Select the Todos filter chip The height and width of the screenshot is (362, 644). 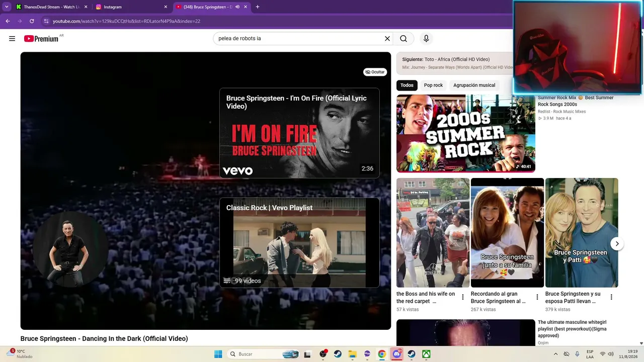click(407, 85)
